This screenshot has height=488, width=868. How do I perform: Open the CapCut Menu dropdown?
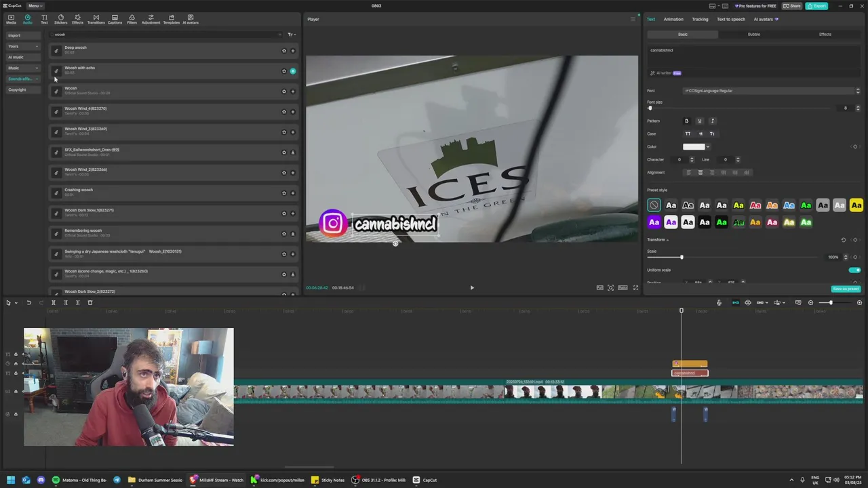[34, 5]
